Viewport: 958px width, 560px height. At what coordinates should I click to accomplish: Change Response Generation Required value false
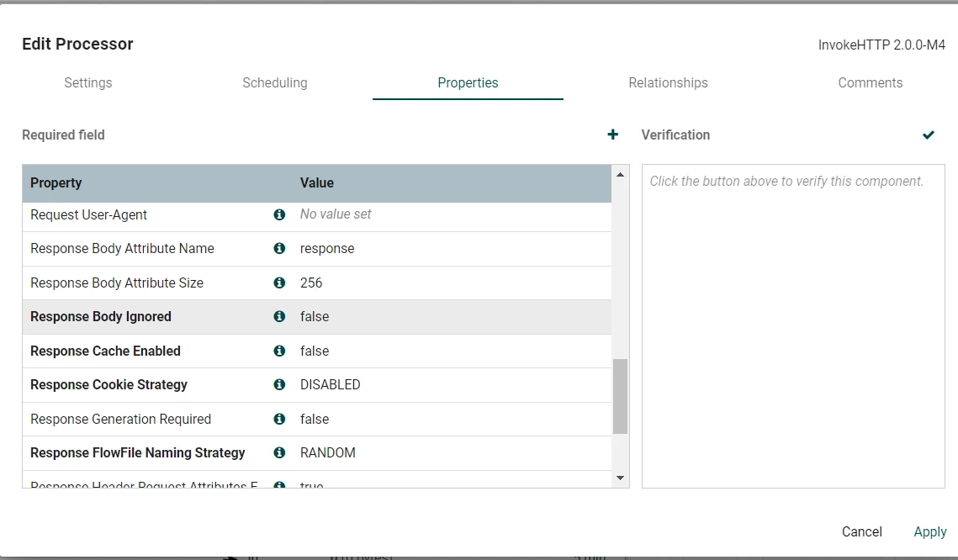[314, 419]
